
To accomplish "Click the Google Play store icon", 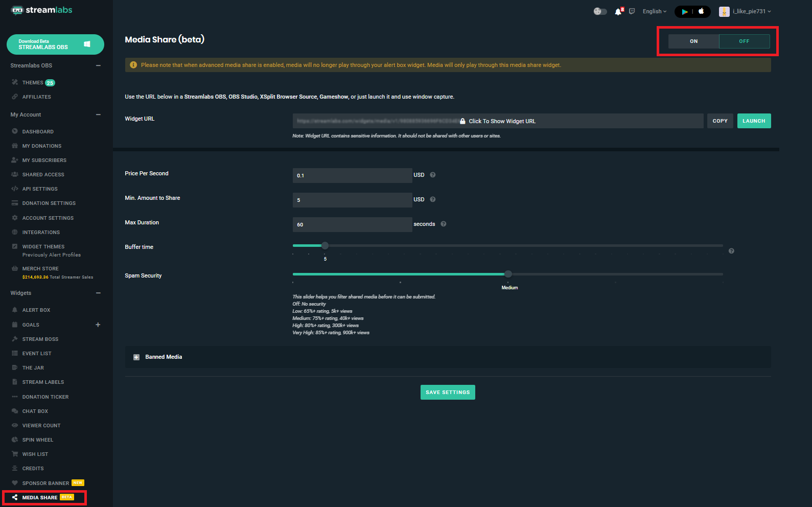I will (684, 11).
